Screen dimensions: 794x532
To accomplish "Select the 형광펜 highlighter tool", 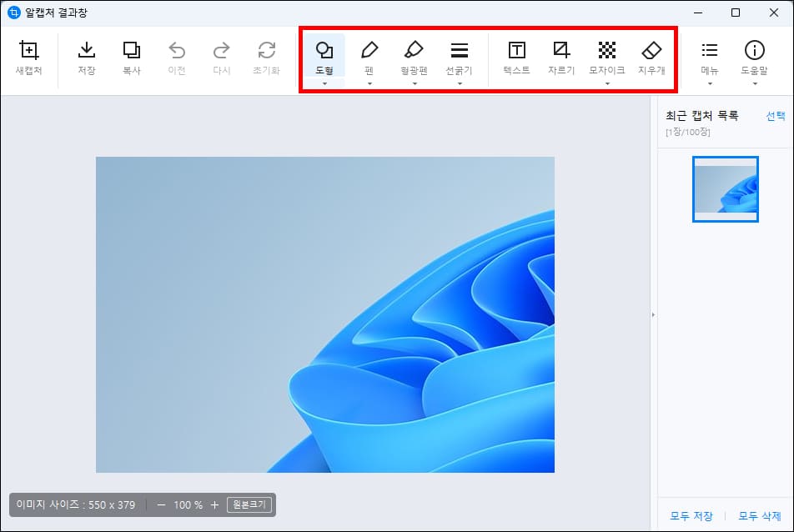I will tap(415, 58).
